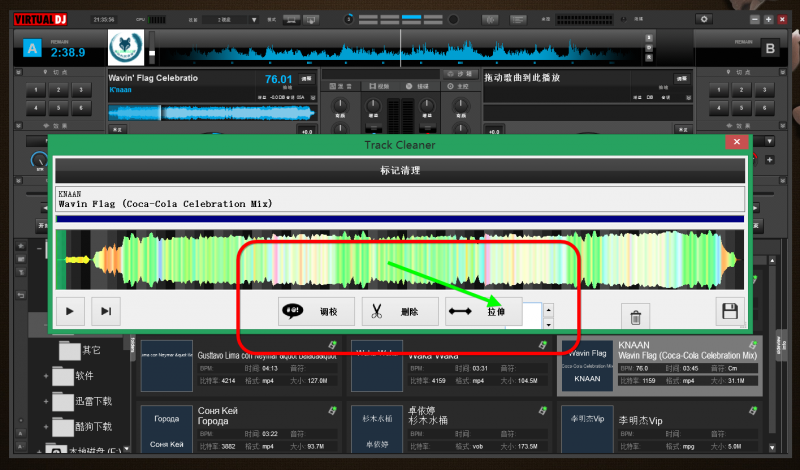Viewport: 800px width, 470px height.
Task: Select the 李明杰Vip track card
Action: [660, 428]
